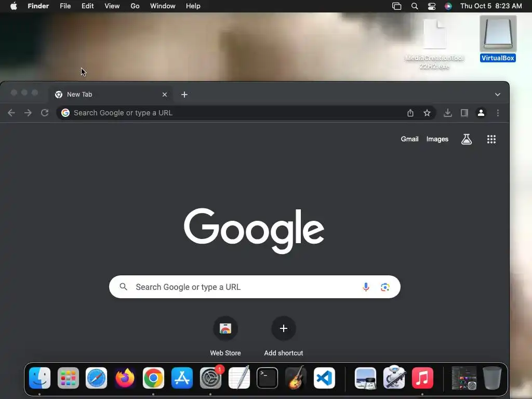This screenshot has width=532, height=399.
Task: Go forward using Chrome's forward arrow
Action: point(28,113)
